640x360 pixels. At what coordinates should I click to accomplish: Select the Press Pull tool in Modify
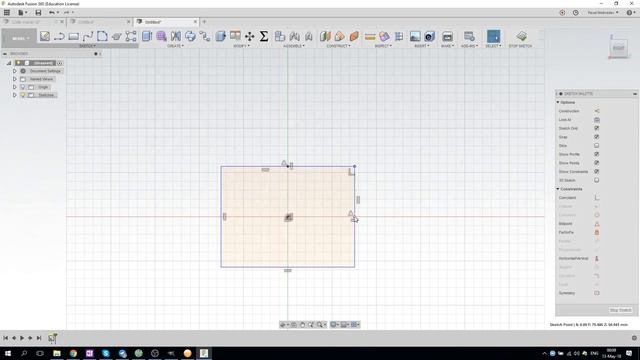coord(221,36)
